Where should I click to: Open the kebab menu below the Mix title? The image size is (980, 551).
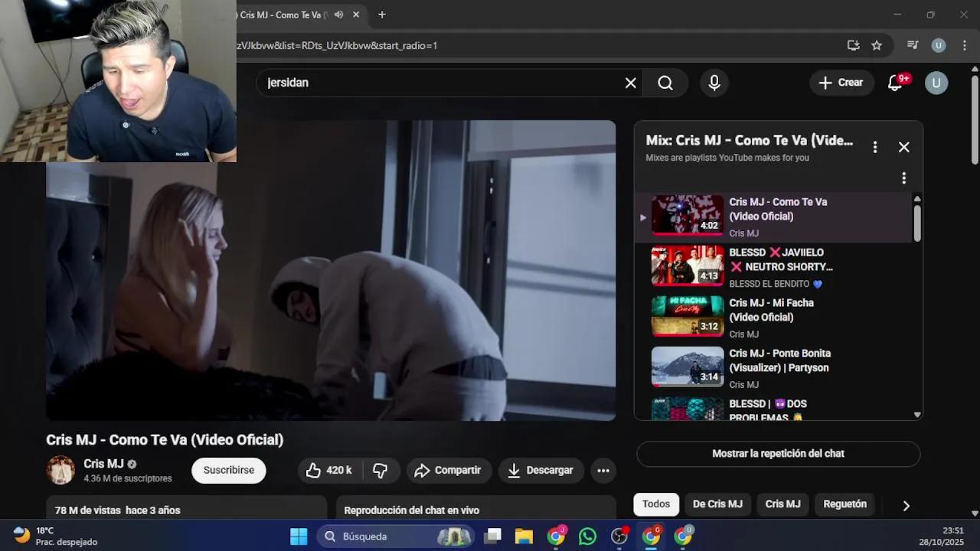(903, 178)
